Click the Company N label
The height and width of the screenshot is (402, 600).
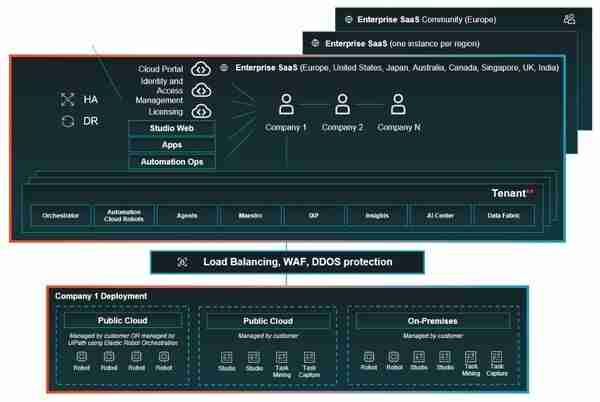coord(399,127)
